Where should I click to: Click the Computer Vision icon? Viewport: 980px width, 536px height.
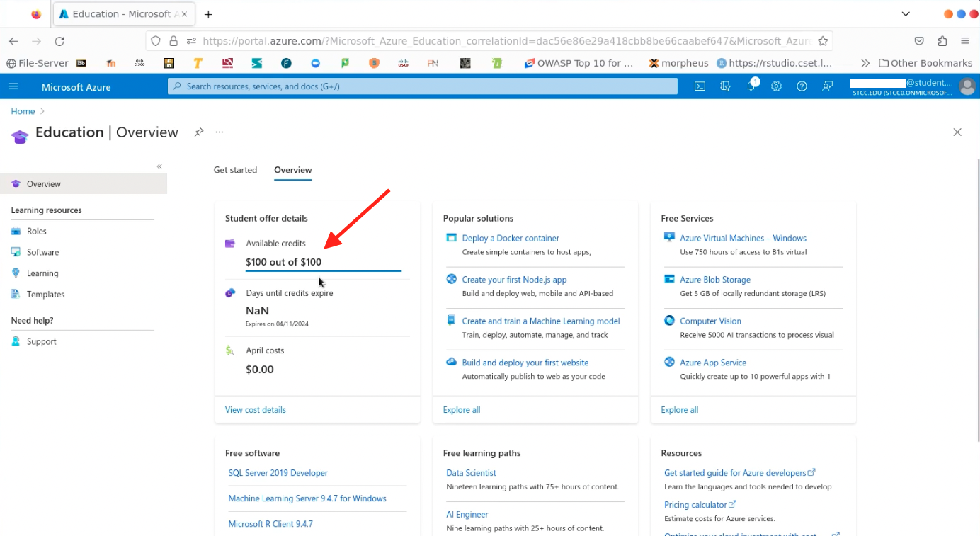pyautogui.click(x=669, y=321)
